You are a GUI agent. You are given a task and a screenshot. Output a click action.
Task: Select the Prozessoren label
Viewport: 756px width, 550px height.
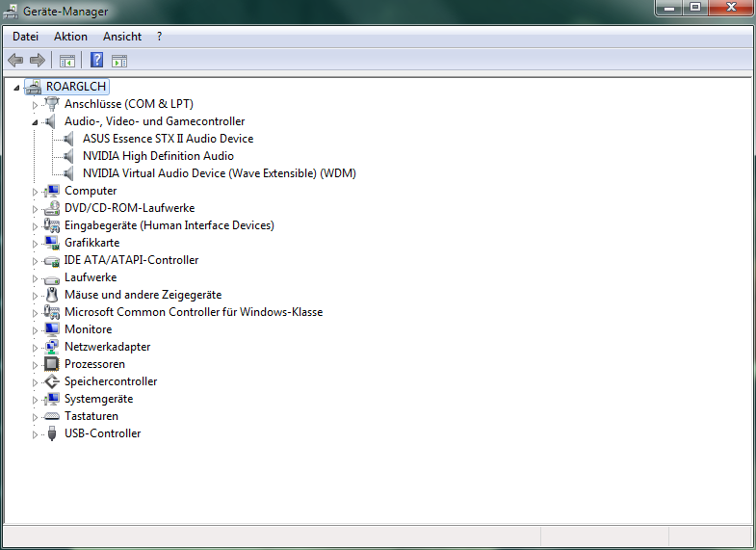(x=95, y=364)
